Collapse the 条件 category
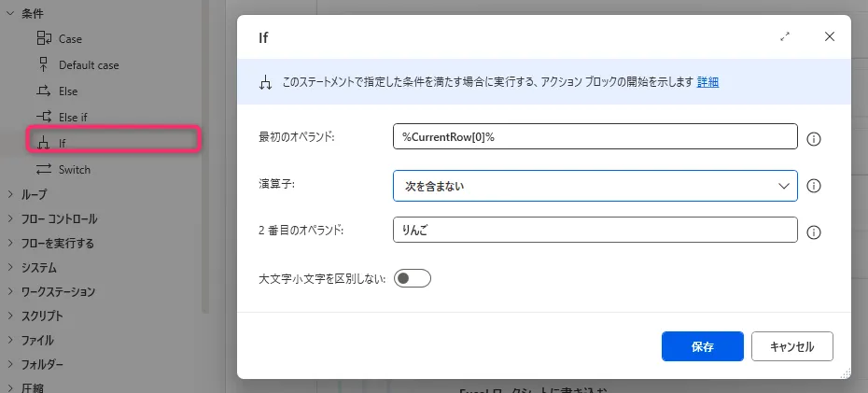The image size is (868, 393). point(10,13)
